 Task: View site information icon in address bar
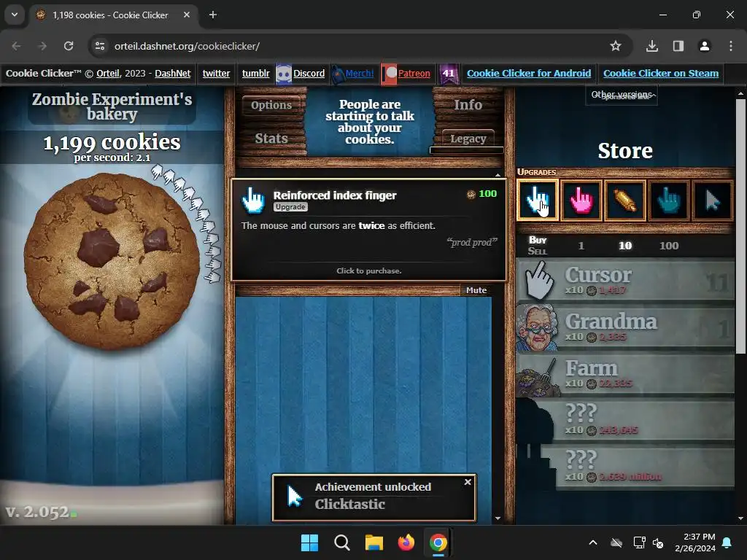[x=100, y=46]
